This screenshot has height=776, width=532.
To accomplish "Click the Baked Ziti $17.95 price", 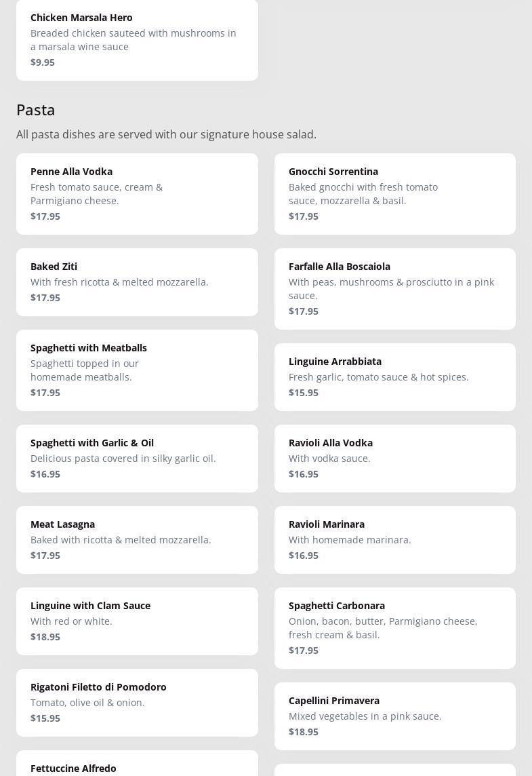I will tap(45, 298).
